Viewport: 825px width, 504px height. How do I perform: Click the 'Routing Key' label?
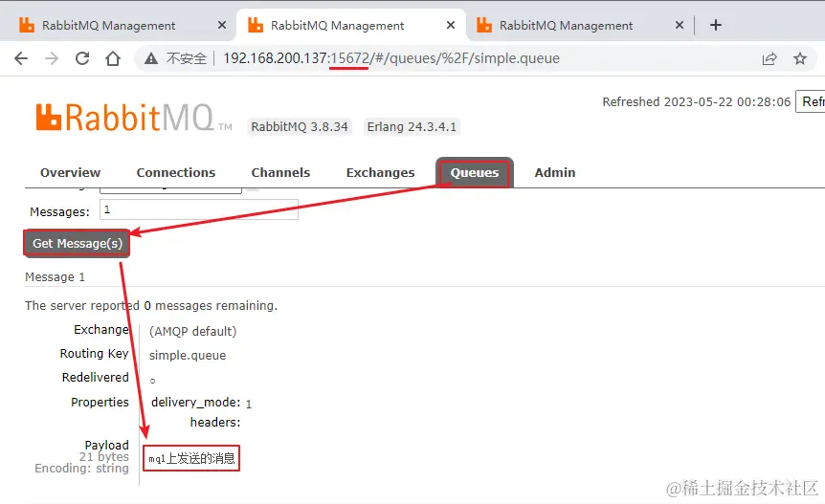point(94,353)
